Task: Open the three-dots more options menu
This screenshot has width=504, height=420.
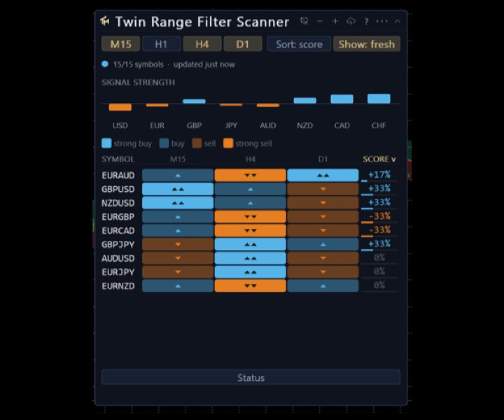Action: (x=382, y=21)
